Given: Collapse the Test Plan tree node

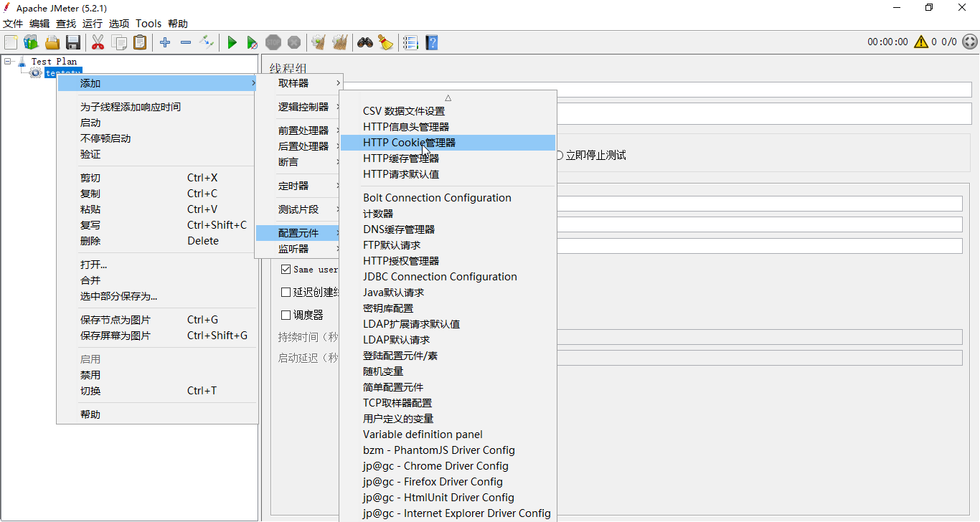Looking at the screenshot, I should click(x=8, y=62).
